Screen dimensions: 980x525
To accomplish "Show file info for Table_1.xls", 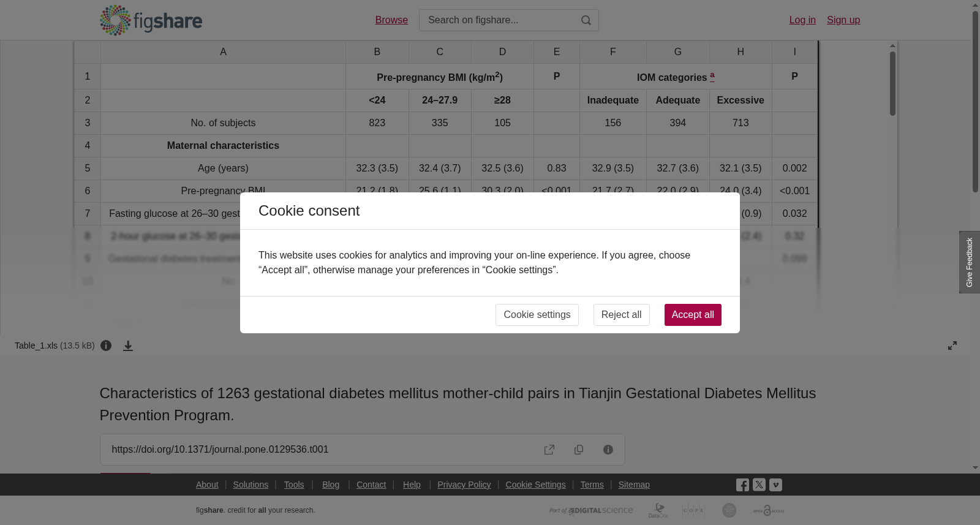I will click(x=106, y=346).
